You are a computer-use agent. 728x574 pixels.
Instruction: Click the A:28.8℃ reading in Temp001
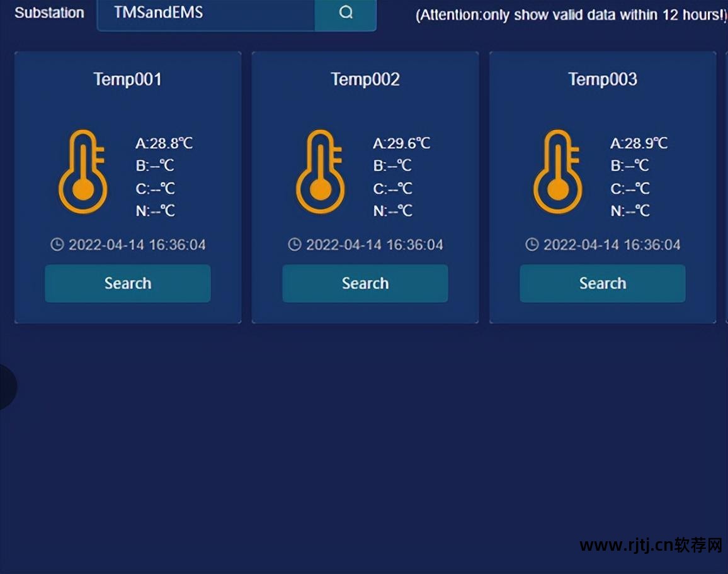[164, 143]
